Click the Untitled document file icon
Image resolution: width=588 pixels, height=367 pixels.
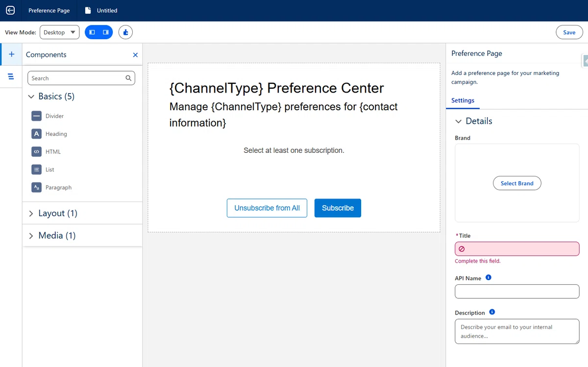click(x=88, y=10)
